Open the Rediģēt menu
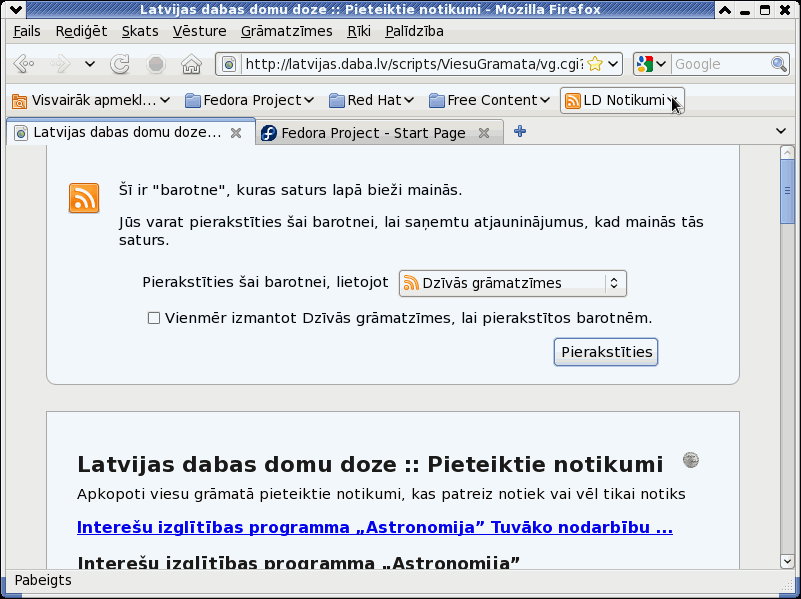Image resolution: width=801 pixels, height=599 pixels. pyautogui.click(x=81, y=32)
